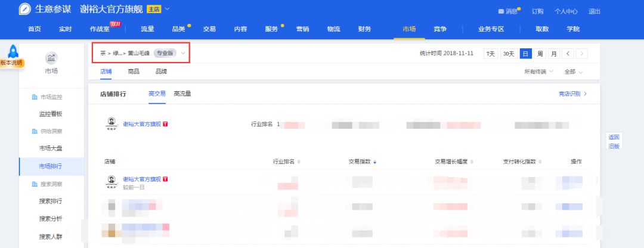644x248 pixels.
Task: Click the 生意参谋 compass logo icon
Action: tap(25, 9)
